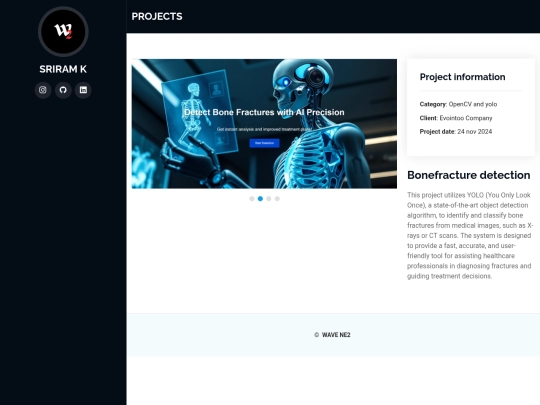Select the active second carousel dot
This screenshot has height=405, width=540.
(x=260, y=199)
